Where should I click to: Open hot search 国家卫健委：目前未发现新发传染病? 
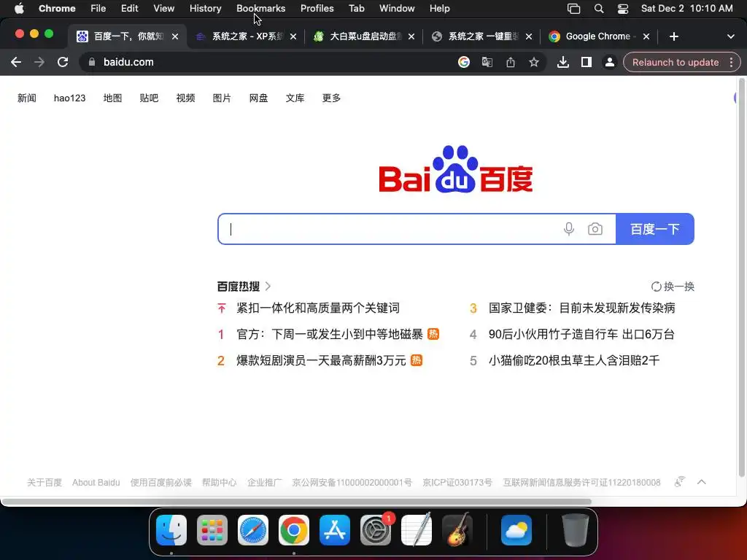(581, 308)
